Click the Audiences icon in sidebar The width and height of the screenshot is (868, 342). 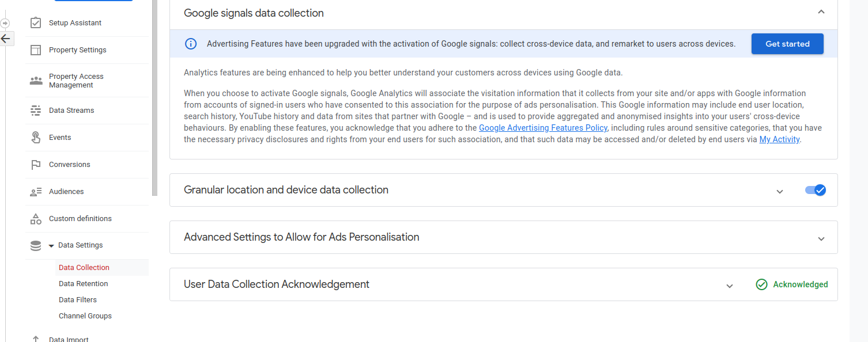pos(36,192)
